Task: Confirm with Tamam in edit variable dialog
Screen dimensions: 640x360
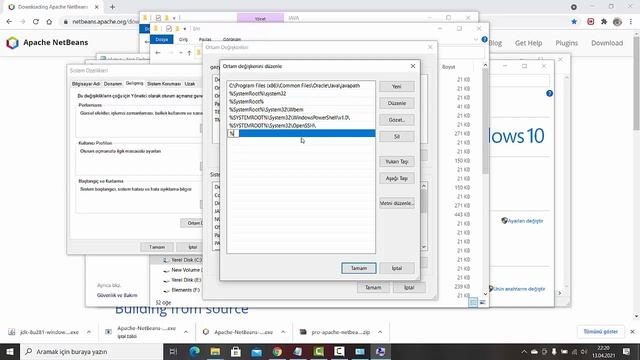Action: pyautogui.click(x=359, y=268)
